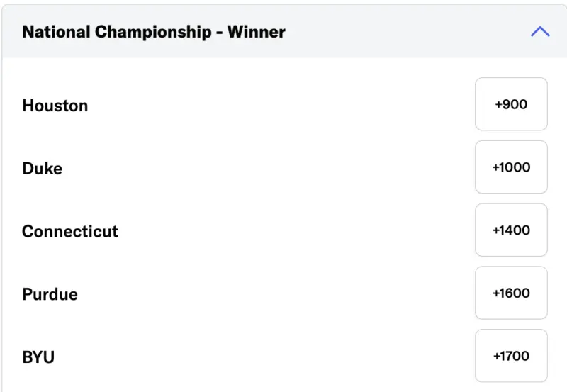Click the Duke team name
Screen dimensions: 567x392
coord(42,169)
